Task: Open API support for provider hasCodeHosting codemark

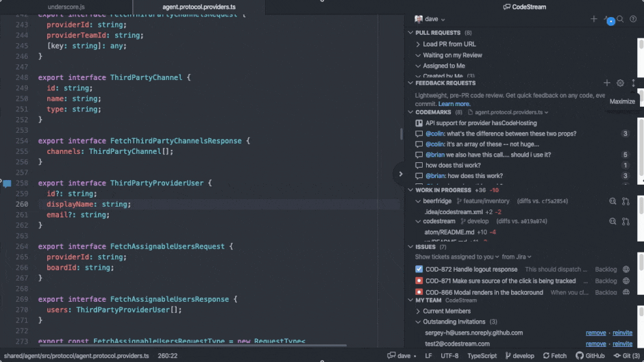Action: 481,123
